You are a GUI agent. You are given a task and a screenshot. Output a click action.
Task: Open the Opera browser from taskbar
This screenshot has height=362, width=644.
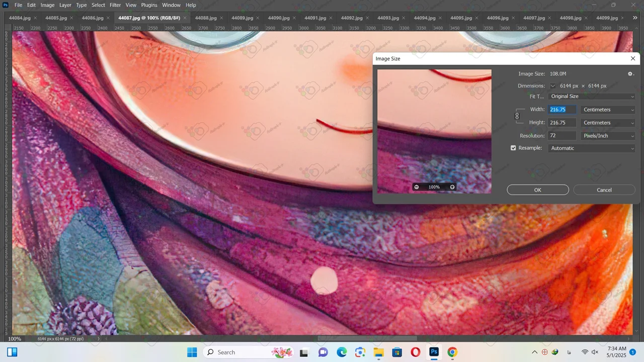click(x=415, y=352)
